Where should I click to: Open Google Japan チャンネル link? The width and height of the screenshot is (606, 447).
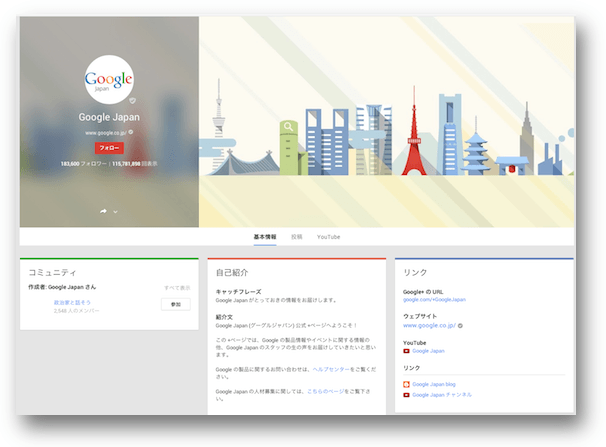tap(442, 395)
